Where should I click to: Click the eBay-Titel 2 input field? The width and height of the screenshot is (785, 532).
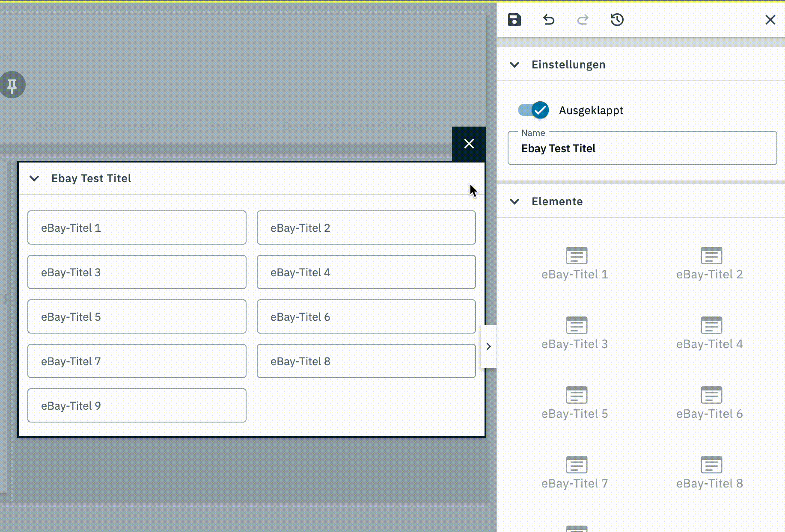pos(366,228)
